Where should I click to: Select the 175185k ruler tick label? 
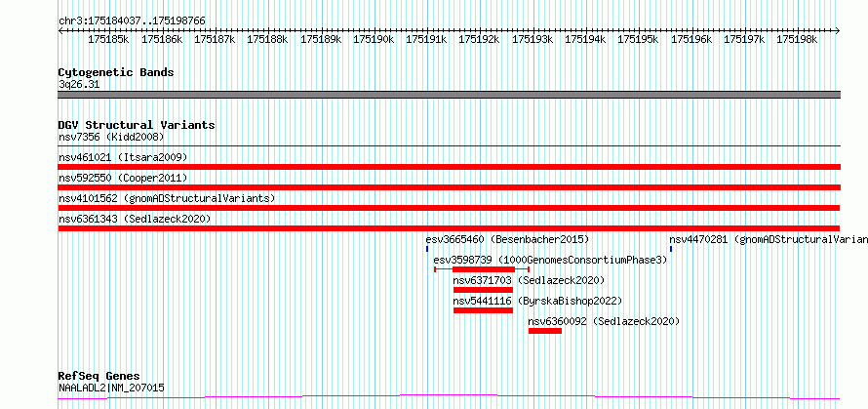point(108,39)
